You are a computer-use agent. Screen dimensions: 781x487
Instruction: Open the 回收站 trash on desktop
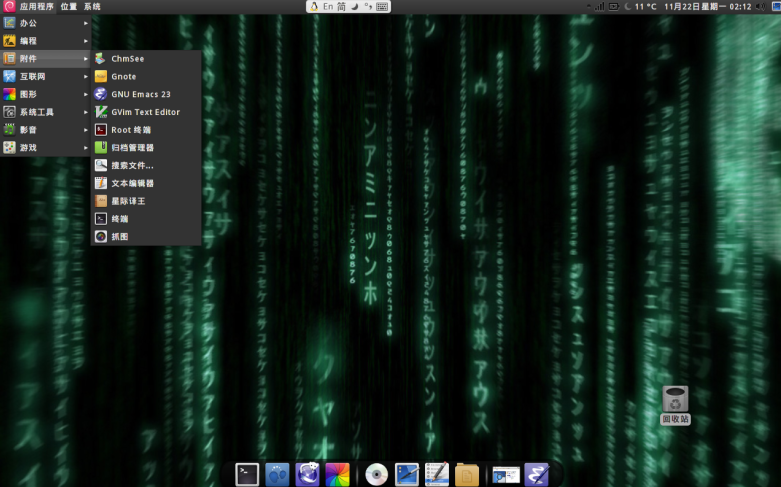coord(675,405)
